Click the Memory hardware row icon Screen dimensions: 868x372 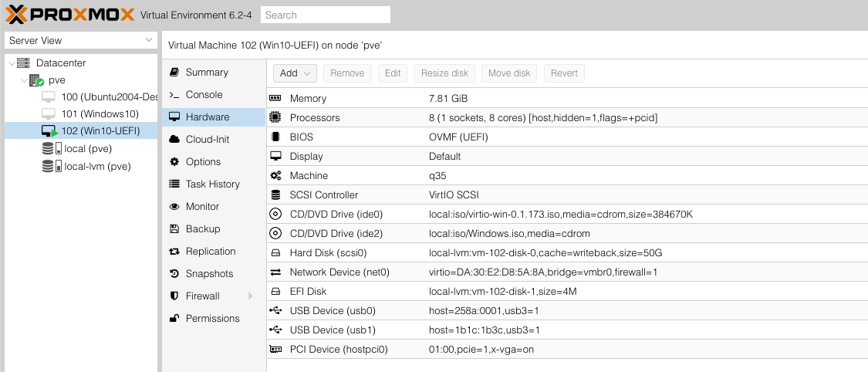(x=275, y=99)
